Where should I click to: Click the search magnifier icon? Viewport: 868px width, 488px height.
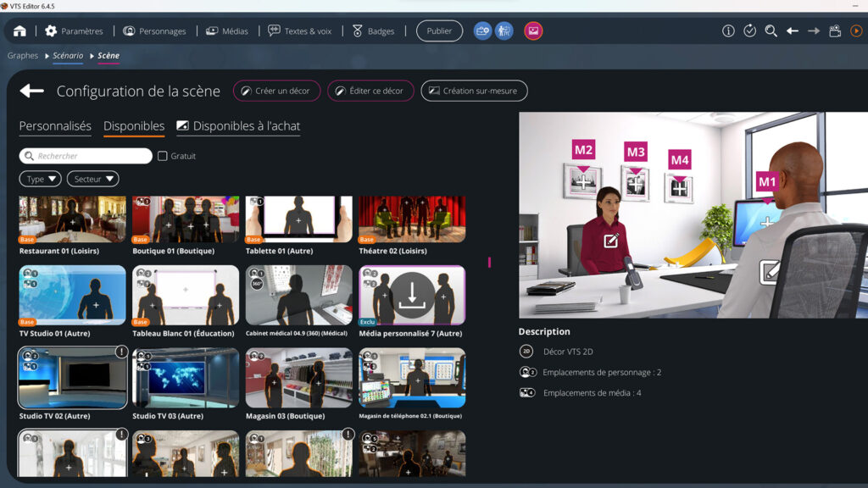(x=769, y=30)
